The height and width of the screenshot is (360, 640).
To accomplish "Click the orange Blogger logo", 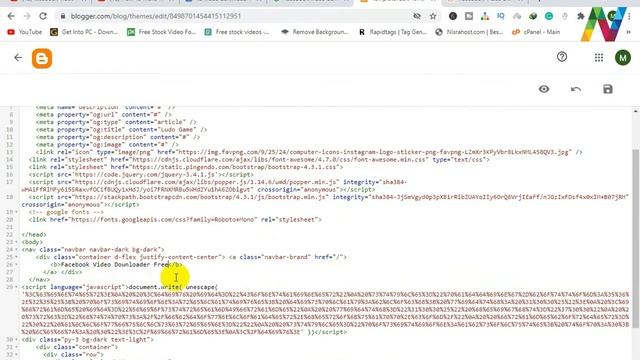I will [x=42, y=58].
